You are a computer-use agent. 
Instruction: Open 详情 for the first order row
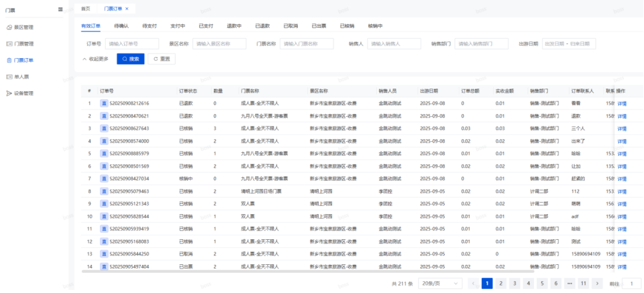tap(621, 103)
